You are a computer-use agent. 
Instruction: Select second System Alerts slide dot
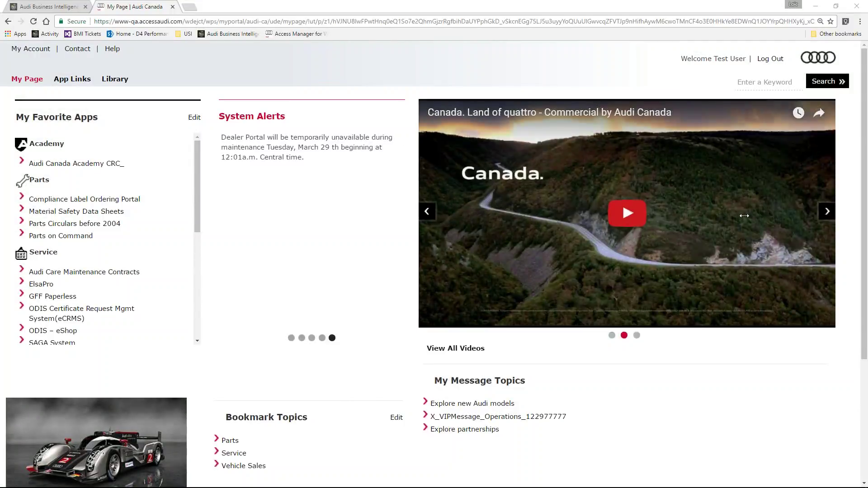click(x=302, y=338)
